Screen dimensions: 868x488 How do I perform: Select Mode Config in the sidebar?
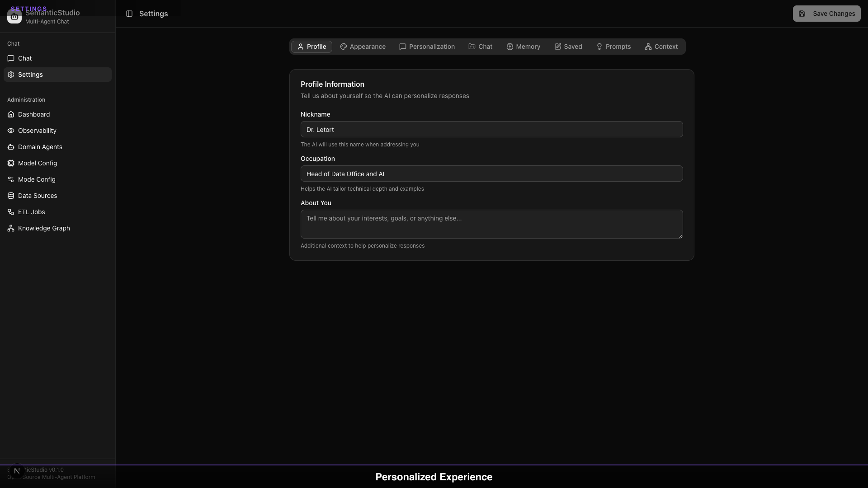pos(36,179)
